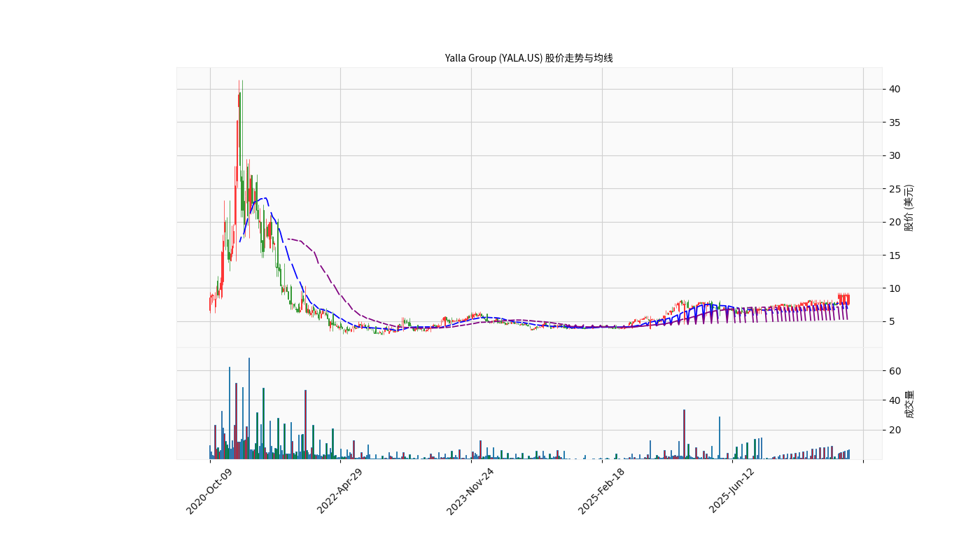
Task: Pick the '25' price axis tick
Action: [895, 189]
